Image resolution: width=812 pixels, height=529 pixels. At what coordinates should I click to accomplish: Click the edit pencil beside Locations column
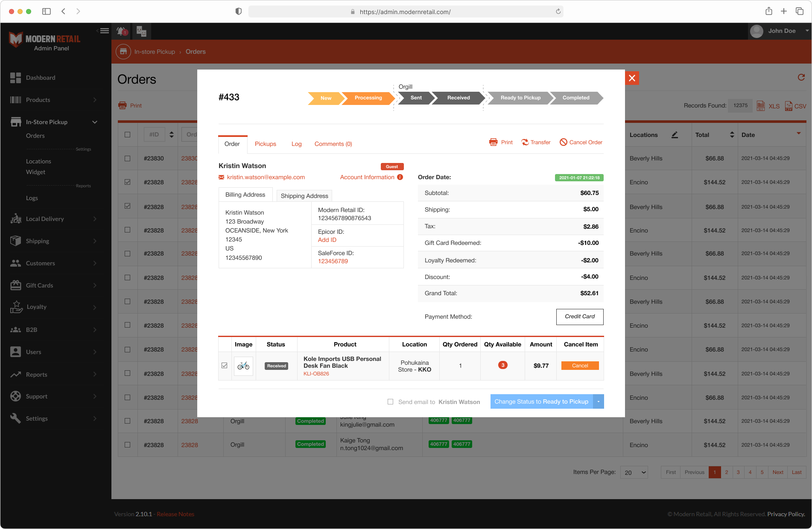[x=675, y=135]
